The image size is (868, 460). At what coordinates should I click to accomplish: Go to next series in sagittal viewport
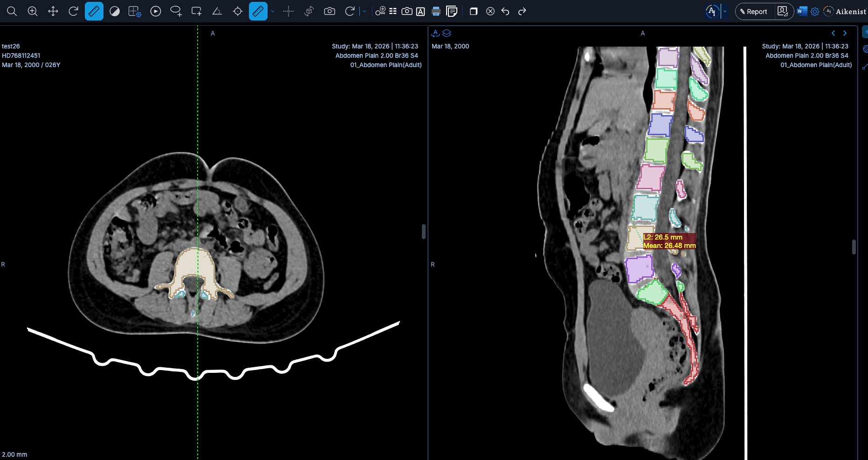coord(845,33)
